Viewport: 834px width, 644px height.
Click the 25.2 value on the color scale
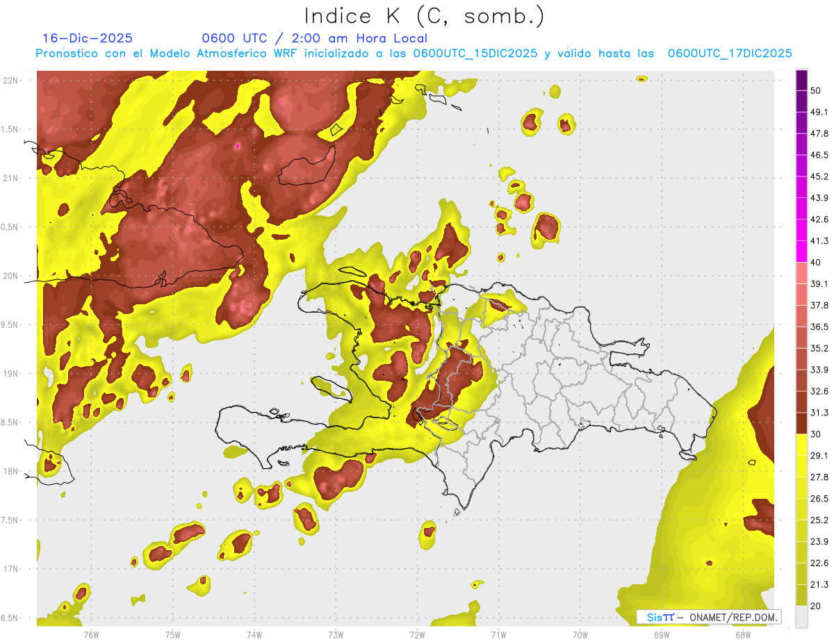(819, 520)
